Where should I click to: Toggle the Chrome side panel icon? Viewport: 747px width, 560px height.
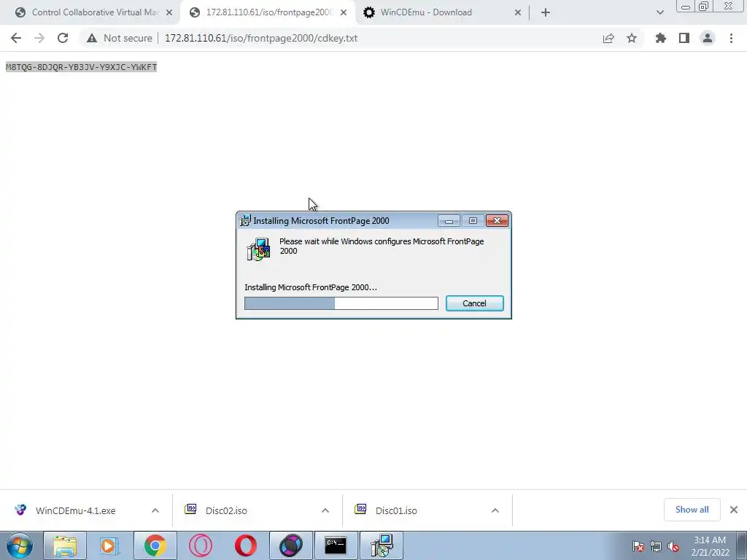pos(684,38)
